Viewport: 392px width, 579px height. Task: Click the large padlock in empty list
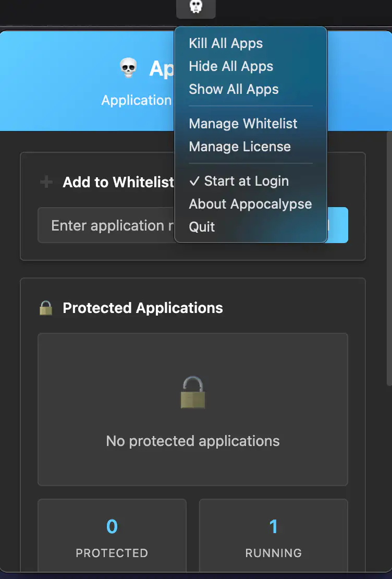pyautogui.click(x=193, y=393)
